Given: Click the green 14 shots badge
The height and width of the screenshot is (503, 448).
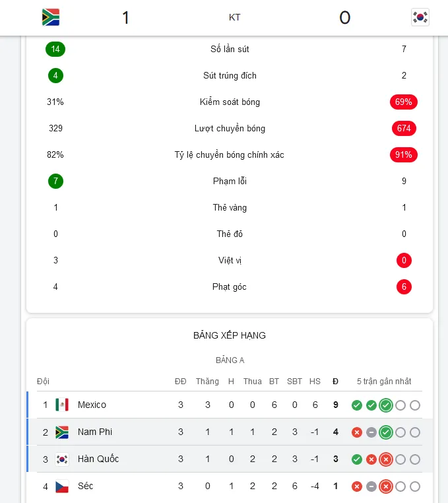Looking at the screenshot, I should [55, 49].
